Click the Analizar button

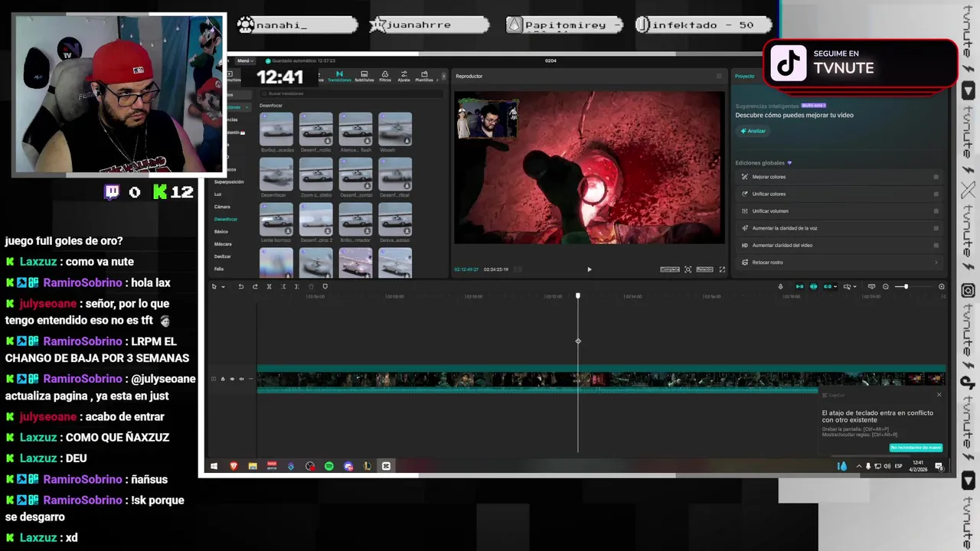[753, 131]
